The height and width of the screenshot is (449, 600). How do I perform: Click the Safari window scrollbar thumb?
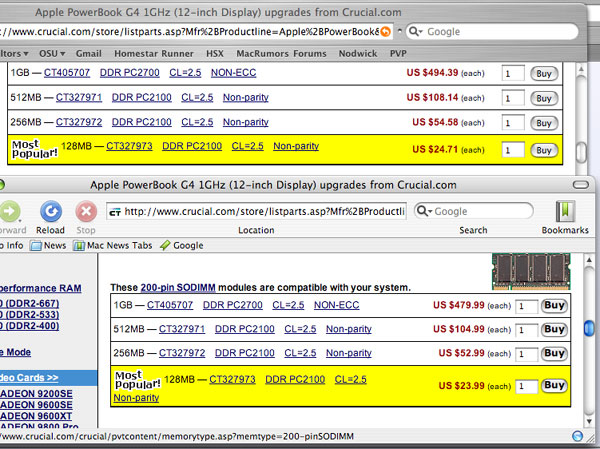[x=581, y=152]
